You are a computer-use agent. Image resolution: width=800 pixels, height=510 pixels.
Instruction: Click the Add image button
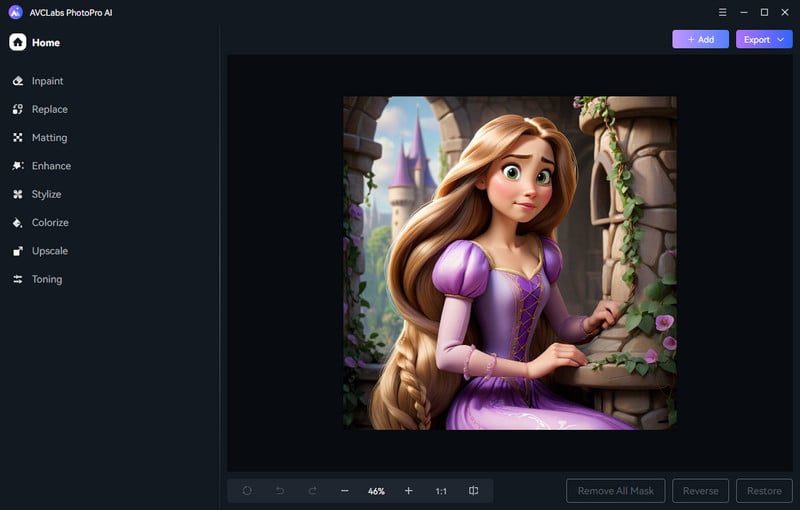(x=701, y=39)
